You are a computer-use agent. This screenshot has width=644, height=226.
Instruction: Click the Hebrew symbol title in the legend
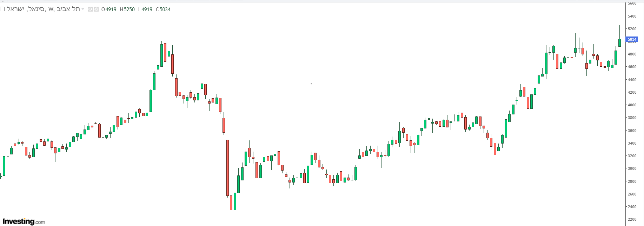pos(44,9)
